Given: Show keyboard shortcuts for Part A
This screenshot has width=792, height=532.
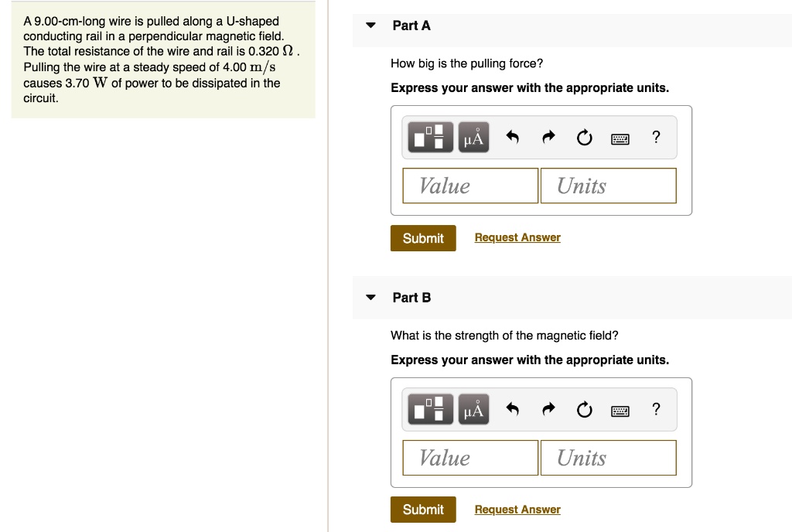Looking at the screenshot, I should [620, 138].
